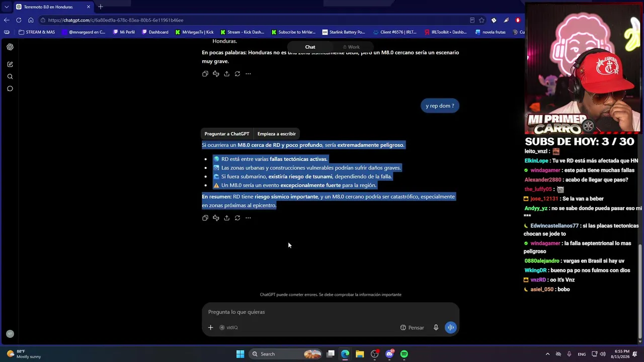Open reader view icon in the address bar
This screenshot has width=644, height=362.
(472, 20)
